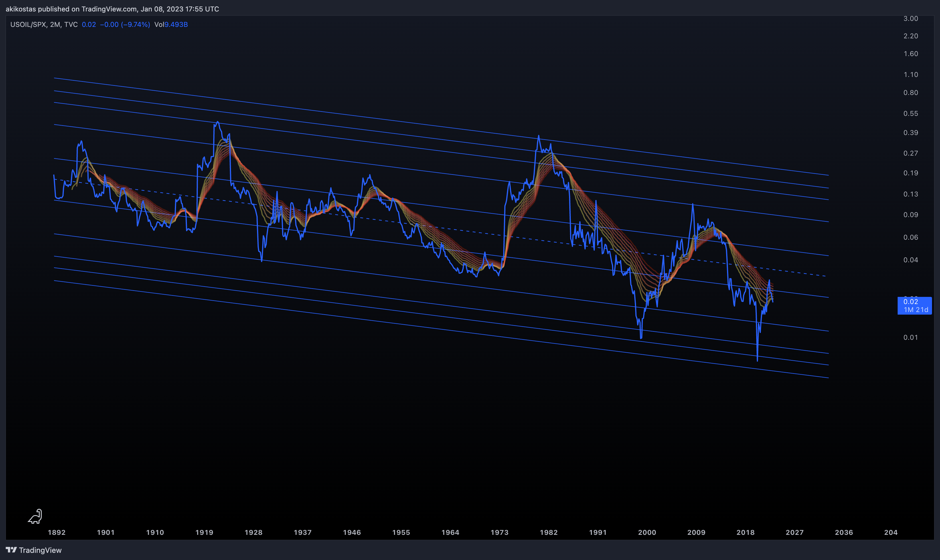Click the 0.27 price axis label

click(911, 153)
